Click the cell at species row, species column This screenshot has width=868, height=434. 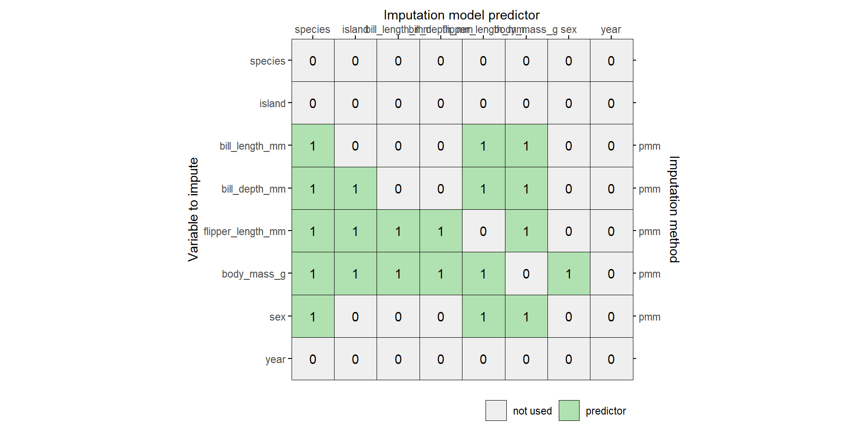tap(313, 61)
